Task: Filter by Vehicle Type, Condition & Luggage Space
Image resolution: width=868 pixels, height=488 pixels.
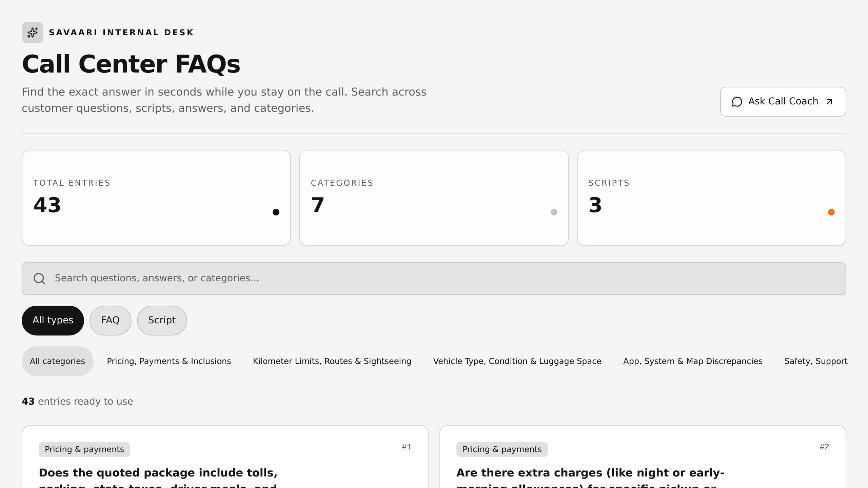Action: click(517, 361)
